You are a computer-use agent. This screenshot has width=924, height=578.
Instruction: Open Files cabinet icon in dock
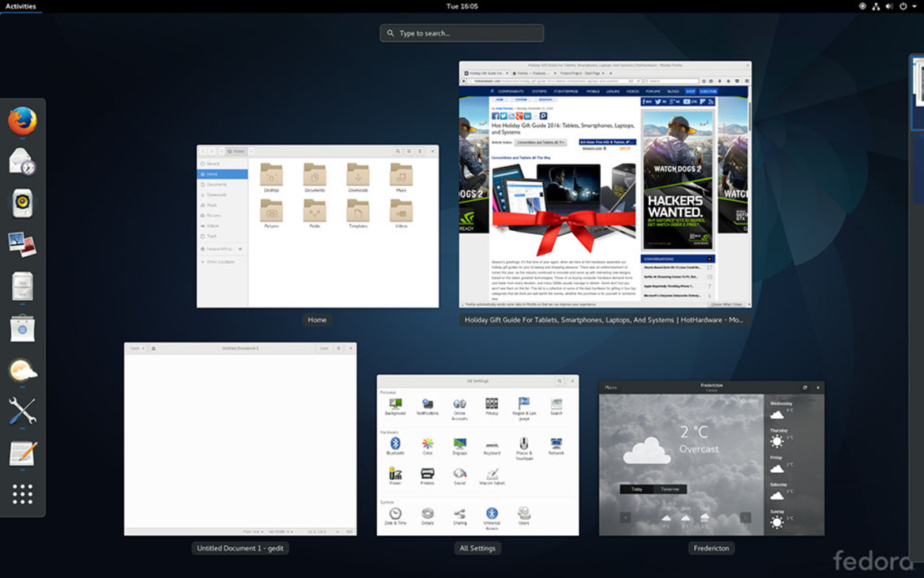click(x=22, y=286)
